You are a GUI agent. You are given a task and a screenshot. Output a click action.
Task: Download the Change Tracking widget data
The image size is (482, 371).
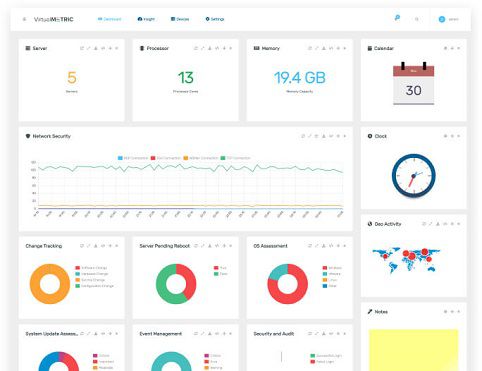tap(96, 246)
